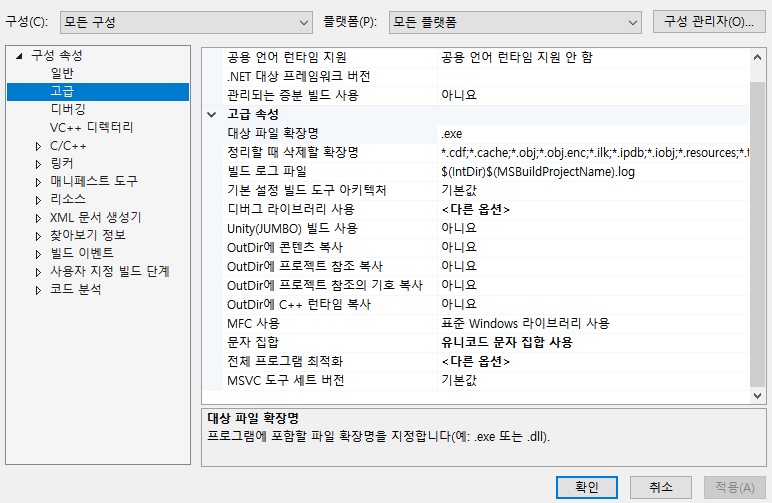
Task: Collapse the 고급 속성 section chevron
Action: coord(212,115)
